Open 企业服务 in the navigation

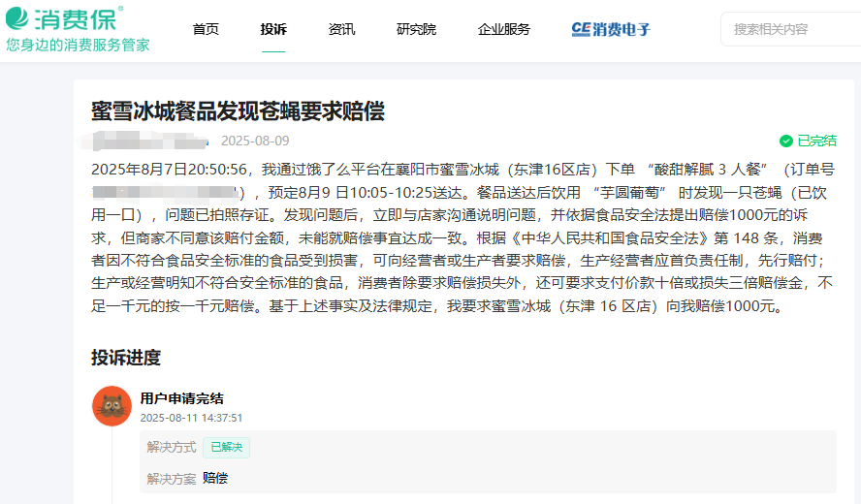[x=504, y=29]
